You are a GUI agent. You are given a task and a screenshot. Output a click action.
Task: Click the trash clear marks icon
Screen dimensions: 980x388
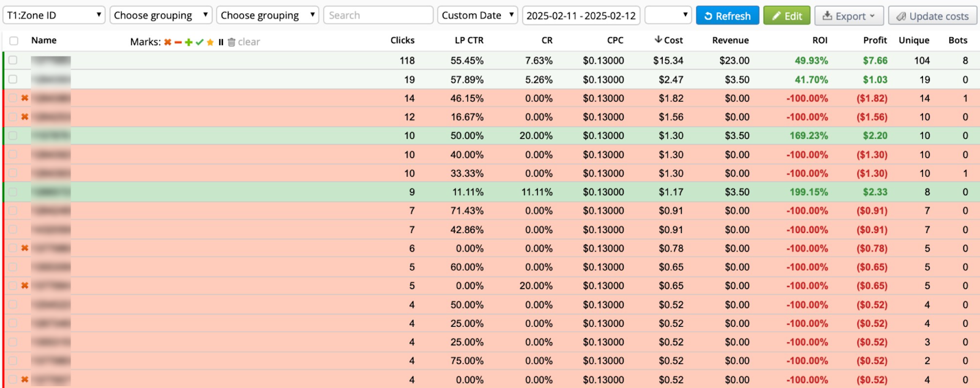pos(232,42)
